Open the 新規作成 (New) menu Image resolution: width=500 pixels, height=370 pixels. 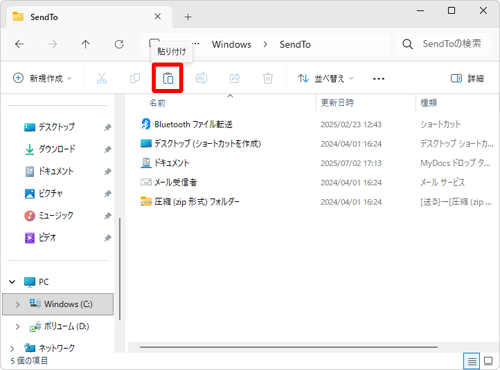click(x=42, y=78)
